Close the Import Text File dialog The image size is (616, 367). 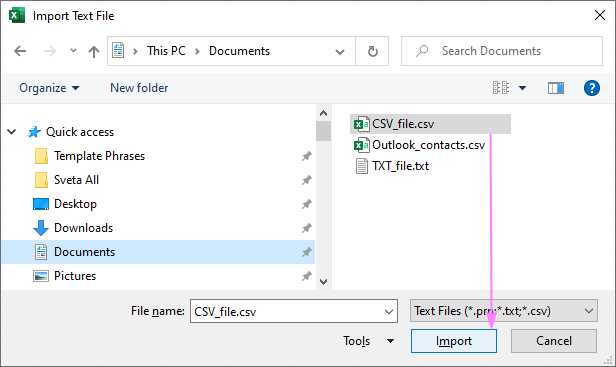[x=600, y=16]
